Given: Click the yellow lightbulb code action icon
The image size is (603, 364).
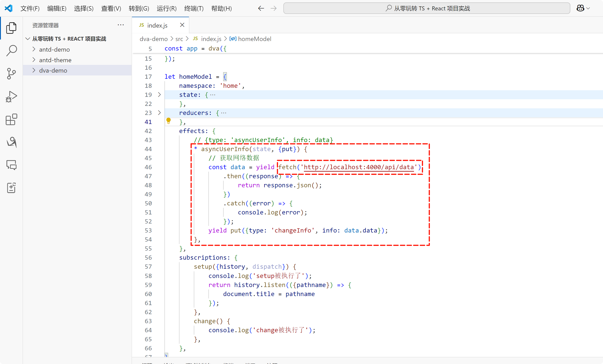Looking at the screenshot, I should 168,120.
